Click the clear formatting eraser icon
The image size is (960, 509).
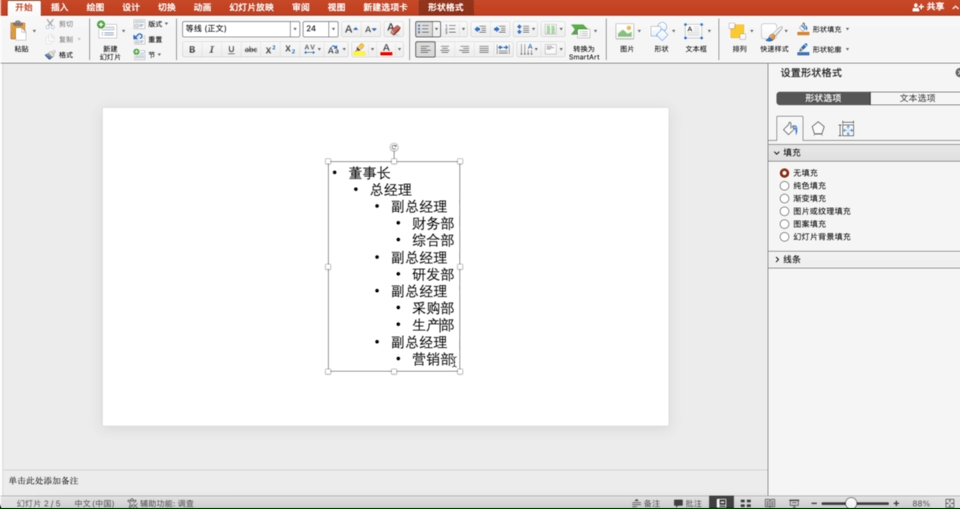(x=394, y=29)
